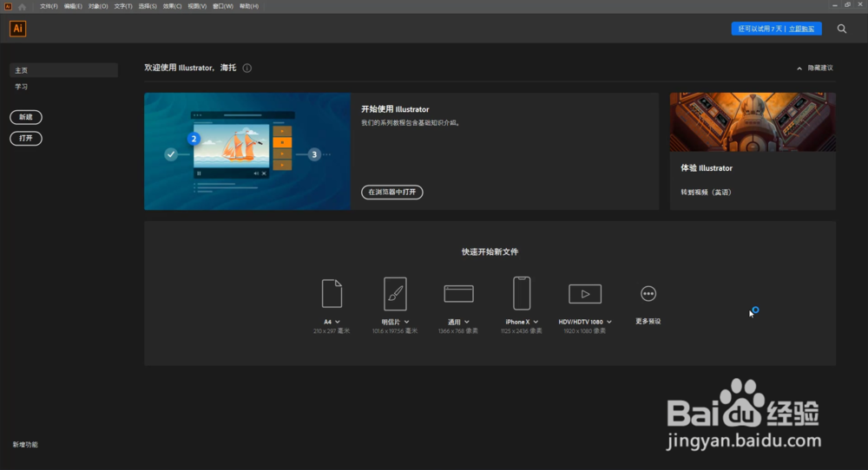The width and height of the screenshot is (868, 470).
Task: Click the 体验 Illustrator artwork thumbnail
Action: [753, 122]
